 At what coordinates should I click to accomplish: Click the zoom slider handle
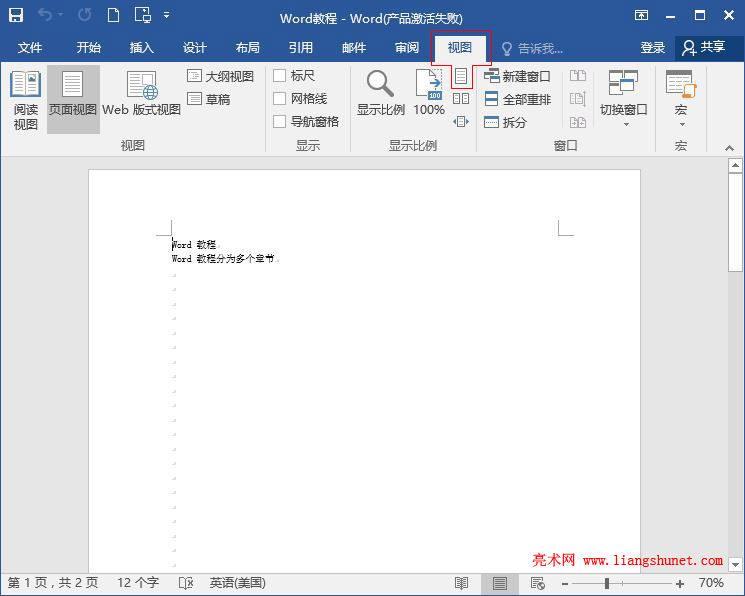(607, 583)
